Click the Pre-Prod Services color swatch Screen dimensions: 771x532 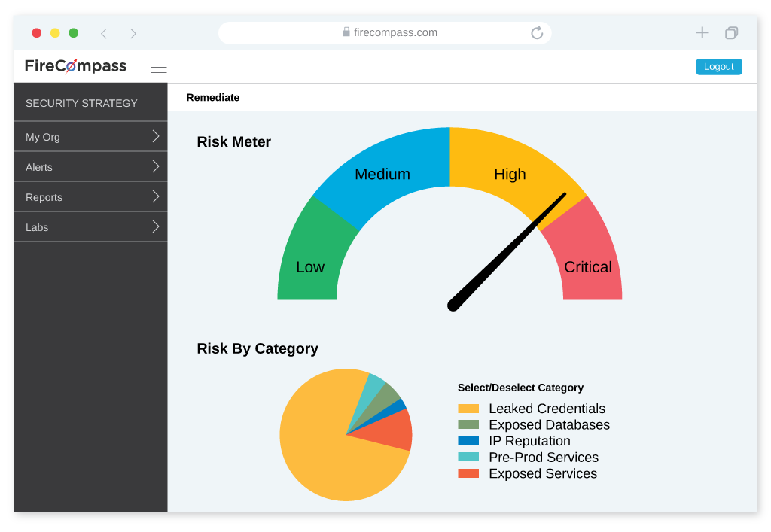click(468, 458)
